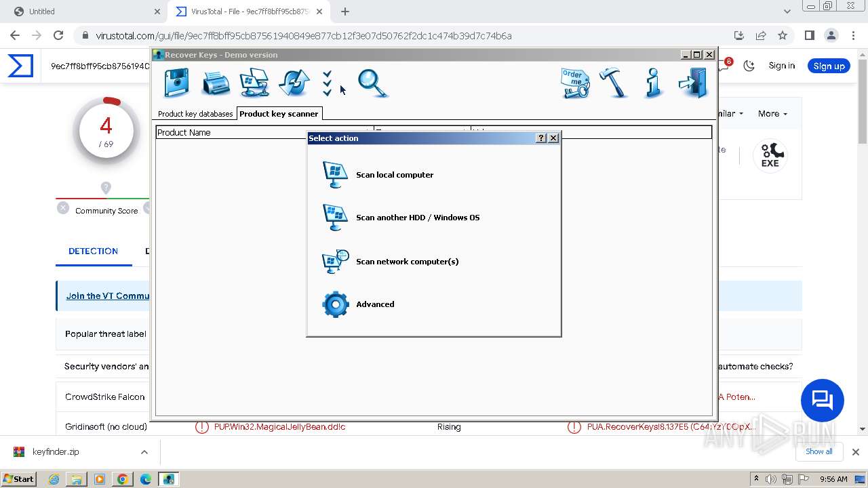This screenshot has height=488, width=868.
Task: Open the Chrome three-dot menu
Action: tap(852, 36)
